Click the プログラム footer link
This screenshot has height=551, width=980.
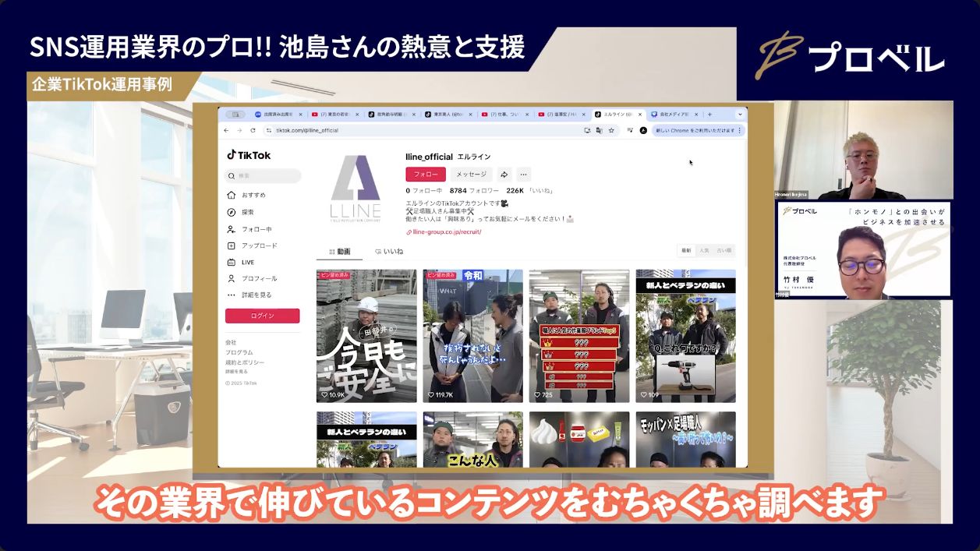click(239, 352)
